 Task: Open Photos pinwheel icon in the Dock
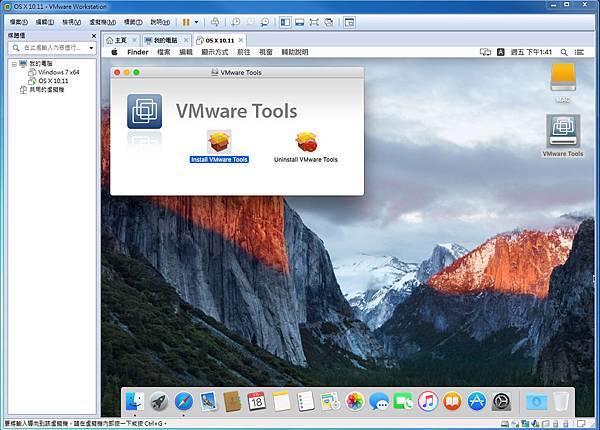point(355,402)
